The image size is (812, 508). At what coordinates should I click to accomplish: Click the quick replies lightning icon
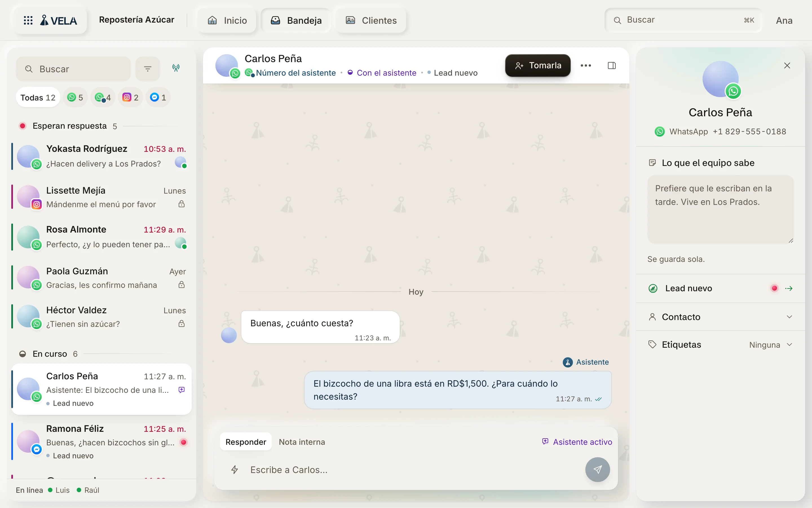[x=235, y=469]
